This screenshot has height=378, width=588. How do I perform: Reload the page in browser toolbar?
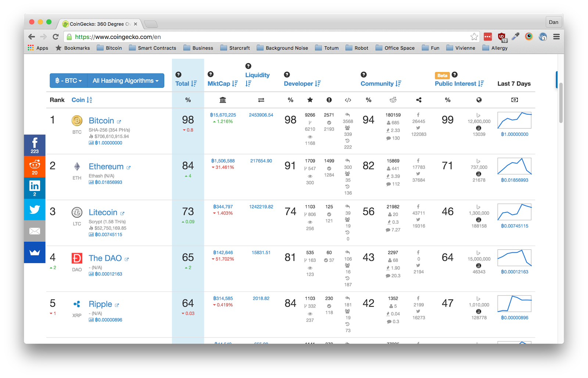[55, 37]
